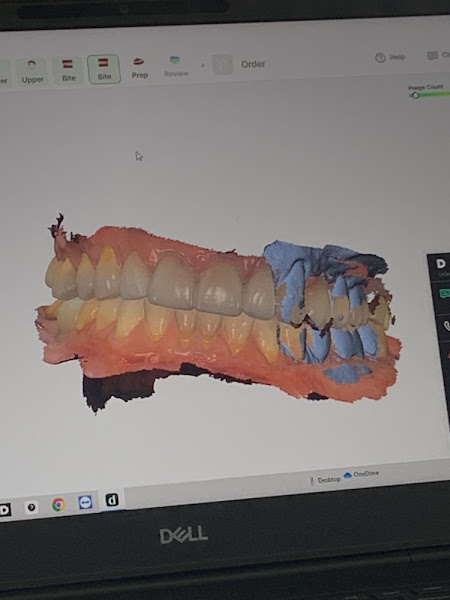Click the D logo in the dark side panel
The width and height of the screenshot is (450, 600).
(441, 264)
